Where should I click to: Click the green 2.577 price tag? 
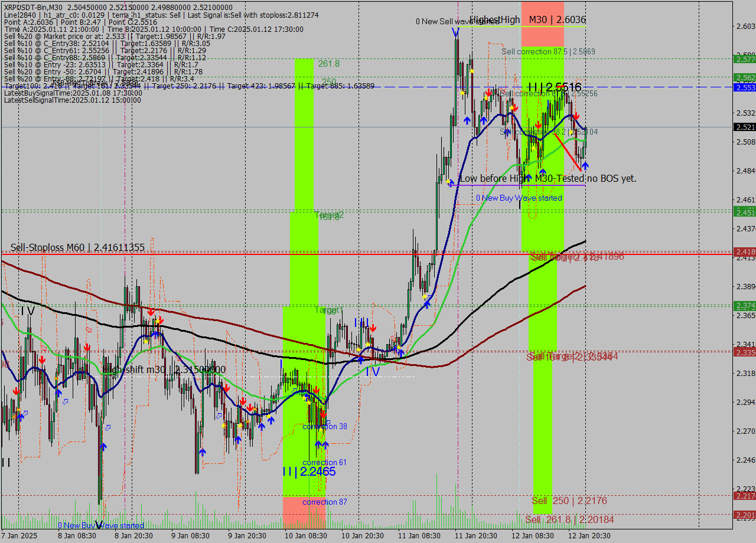(745, 59)
